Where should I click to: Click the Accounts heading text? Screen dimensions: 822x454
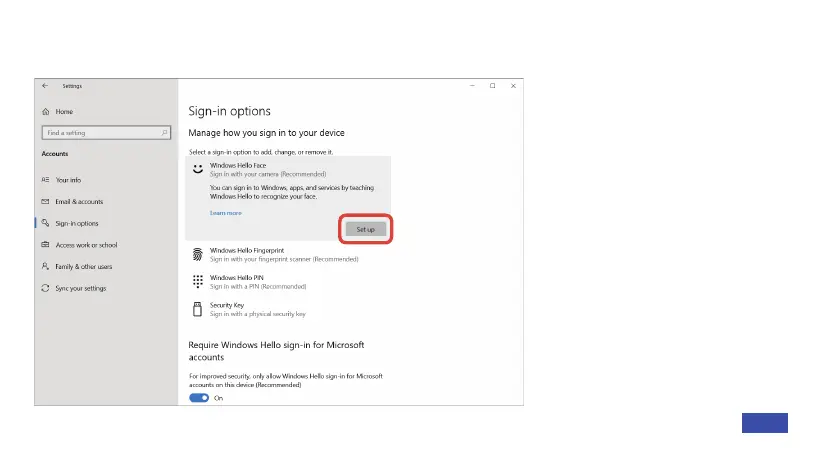tap(55, 154)
